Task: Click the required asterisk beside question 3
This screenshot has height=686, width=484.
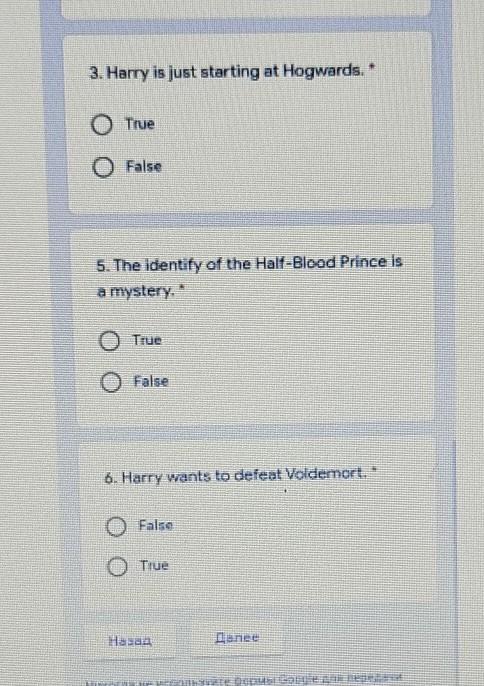Action: [x=372, y=67]
